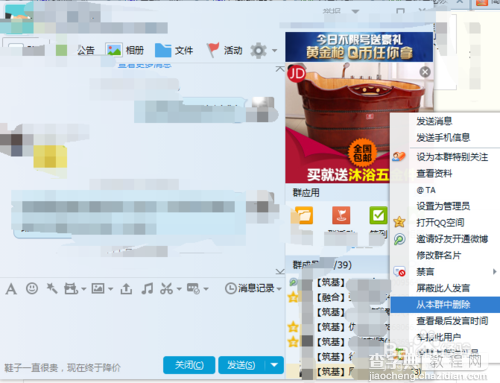Image resolution: width=500 pixels, height=383 pixels.
Task: Click the upload file arrow icon
Action: 126,288
